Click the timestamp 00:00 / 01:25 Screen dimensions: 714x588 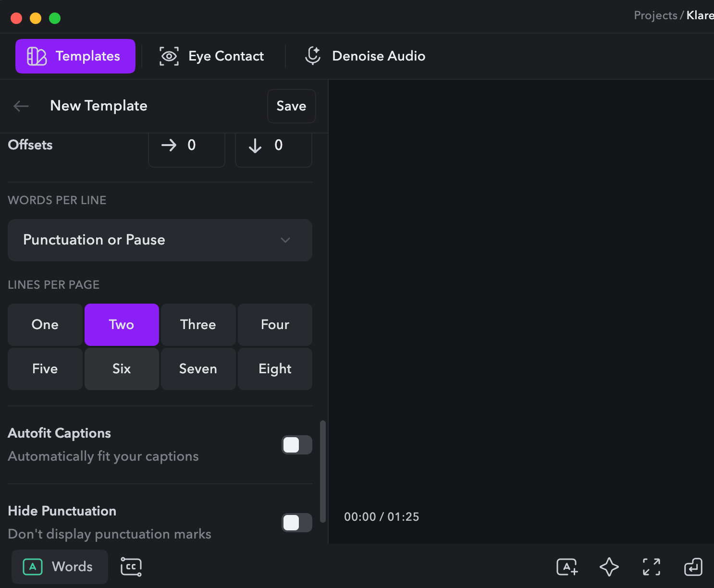[382, 517]
